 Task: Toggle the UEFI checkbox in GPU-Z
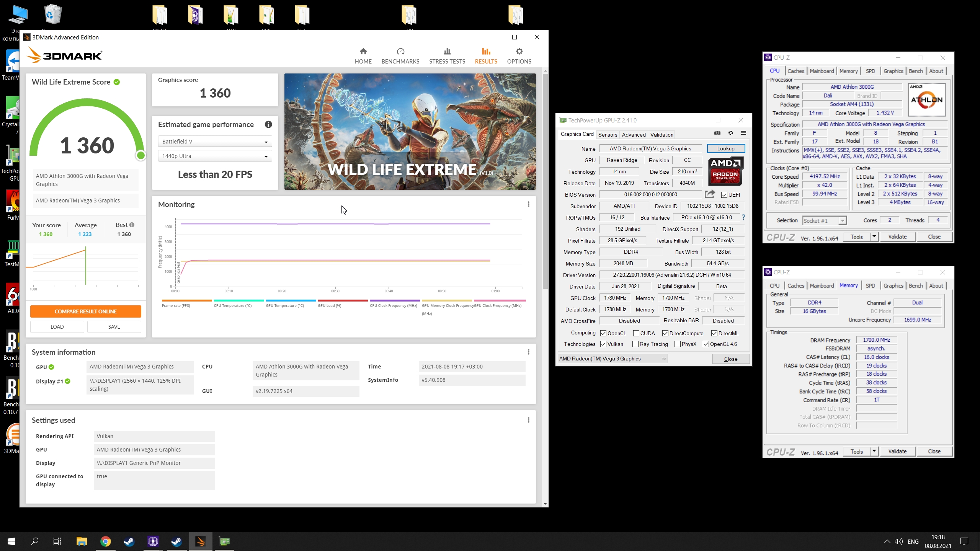click(x=724, y=195)
